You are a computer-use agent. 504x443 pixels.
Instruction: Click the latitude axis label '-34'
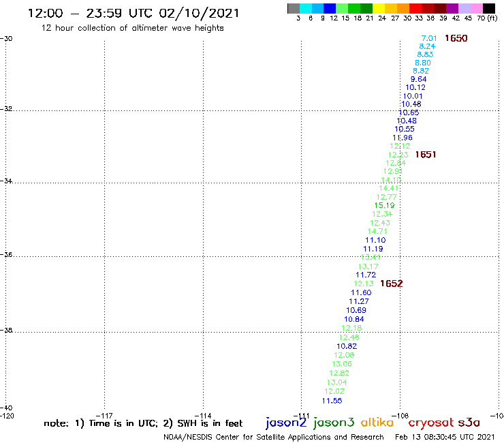[x=6, y=181]
